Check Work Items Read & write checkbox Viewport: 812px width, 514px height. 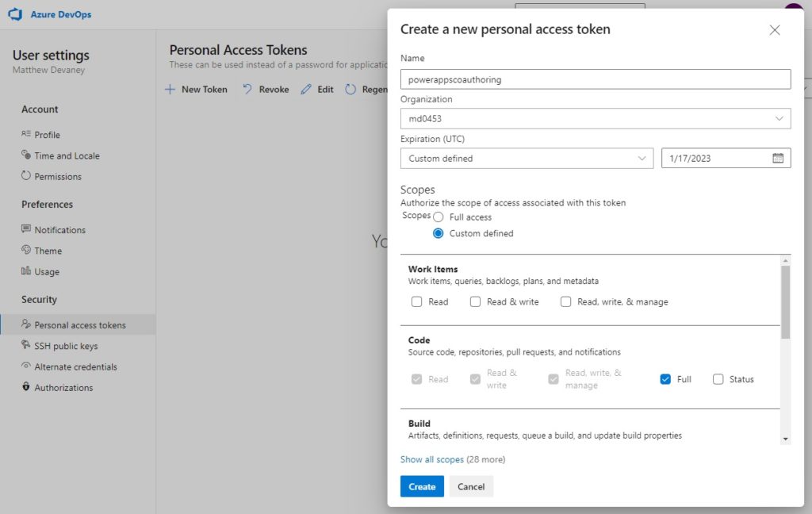click(475, 301)
